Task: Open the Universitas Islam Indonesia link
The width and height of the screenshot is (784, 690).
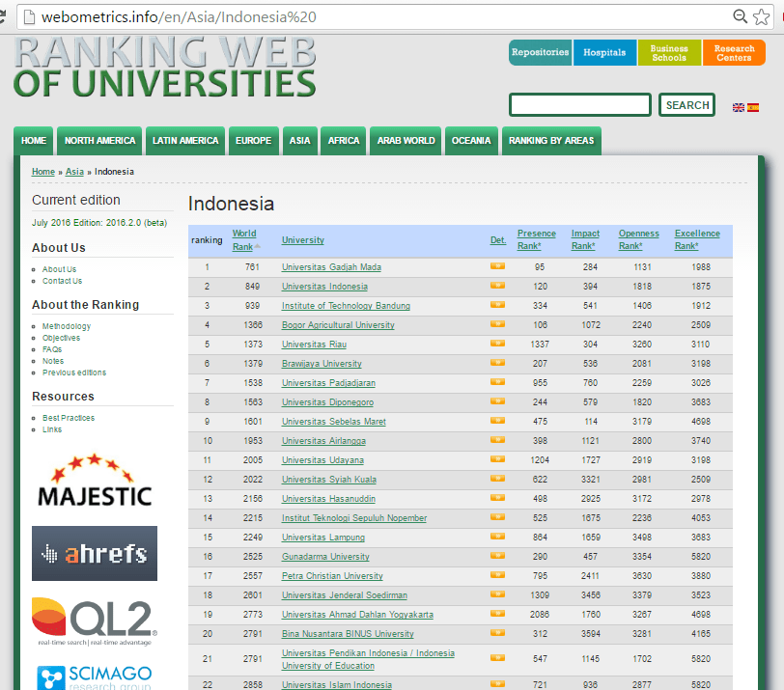Action: point(337,684)
